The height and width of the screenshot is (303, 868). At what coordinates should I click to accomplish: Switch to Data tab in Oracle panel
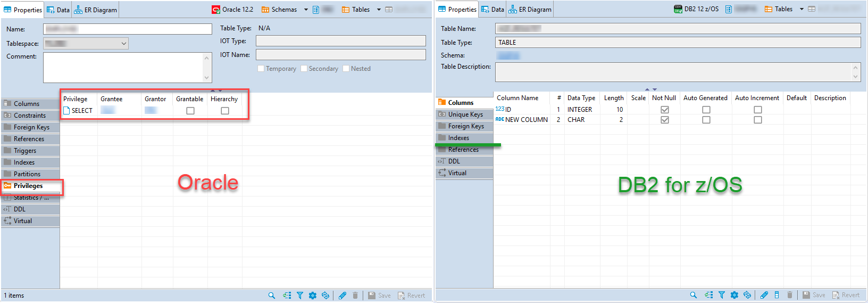point(58,10)
